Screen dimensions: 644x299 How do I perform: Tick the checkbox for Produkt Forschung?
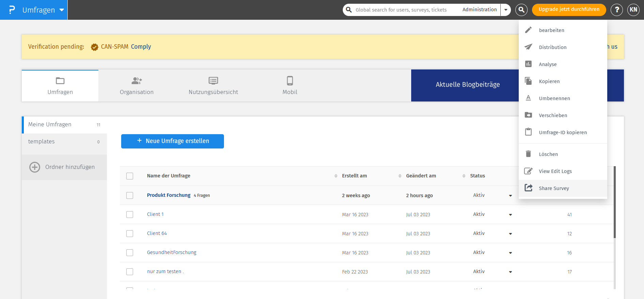[x=130, y=195]
